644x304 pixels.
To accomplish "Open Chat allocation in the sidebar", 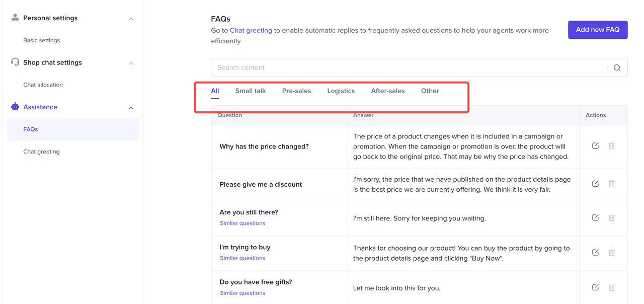I will coord(43,85).
